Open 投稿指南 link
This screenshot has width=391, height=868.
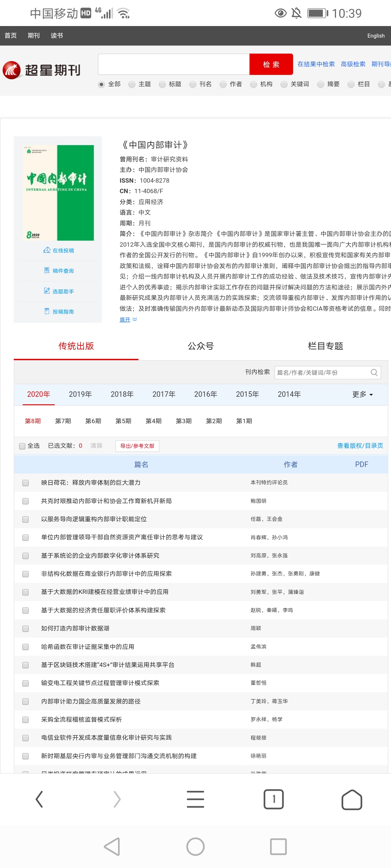(59, 311)
